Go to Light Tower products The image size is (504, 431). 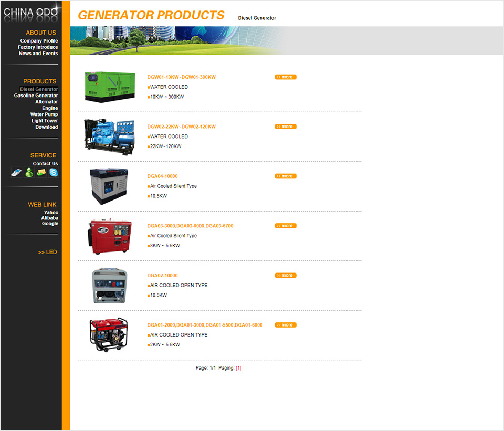coord(45,121)
